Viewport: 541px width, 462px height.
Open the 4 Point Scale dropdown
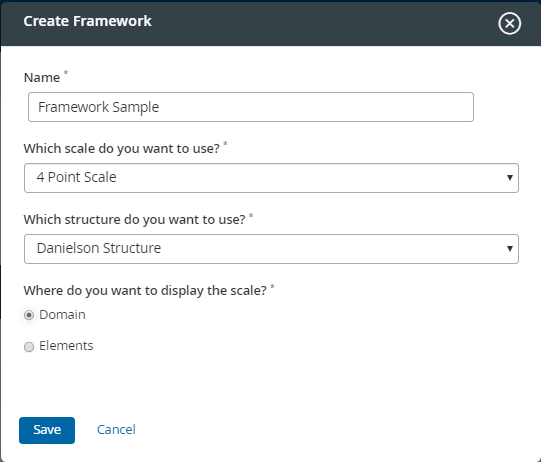[271, 178]
